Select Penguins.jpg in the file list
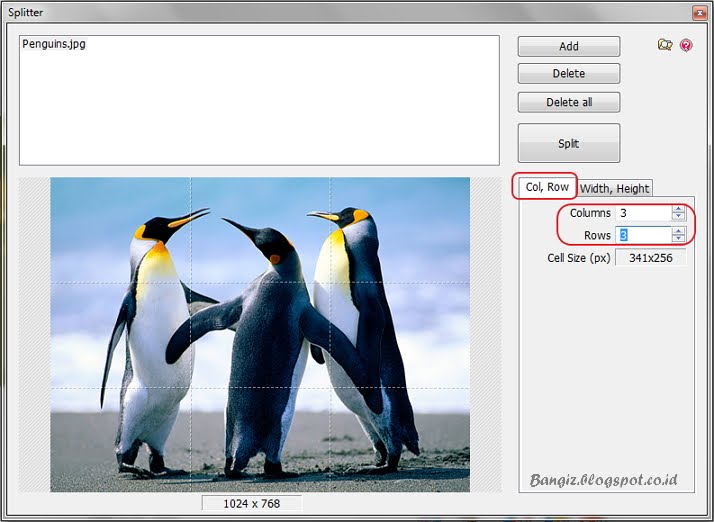Screen dimensions: 714x522 [x=54, y=44]
